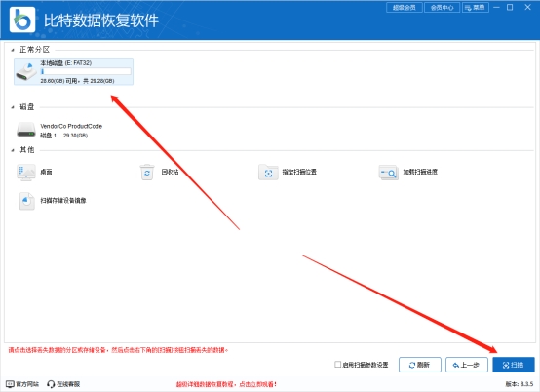Click the '扫描存储设备镜像' label

(x=63, y=201)
